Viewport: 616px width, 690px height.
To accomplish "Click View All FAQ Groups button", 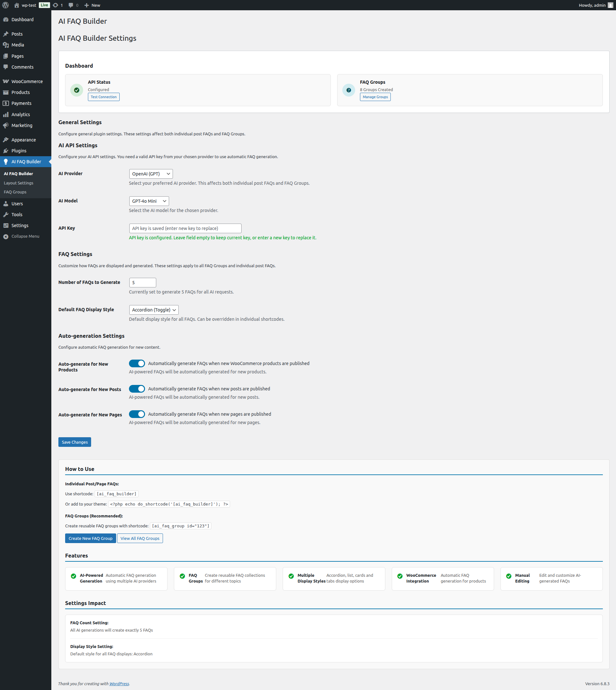I will pyautogui.click(x=140, y=539).
